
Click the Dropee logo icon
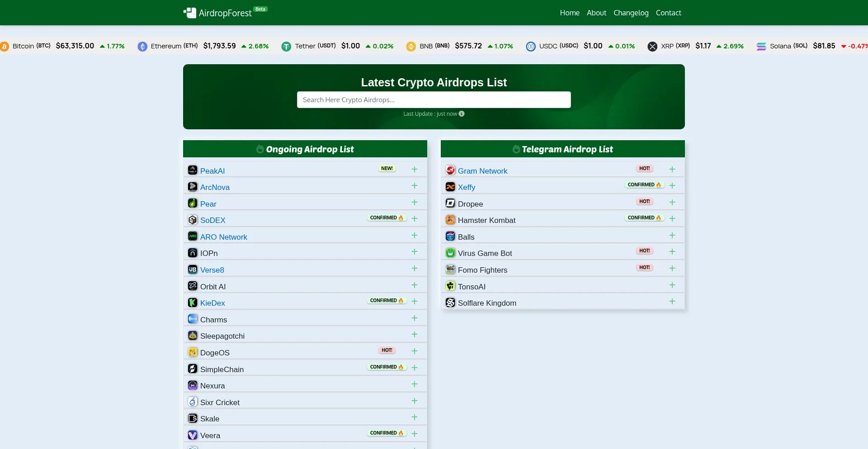[x=450, y=203]
